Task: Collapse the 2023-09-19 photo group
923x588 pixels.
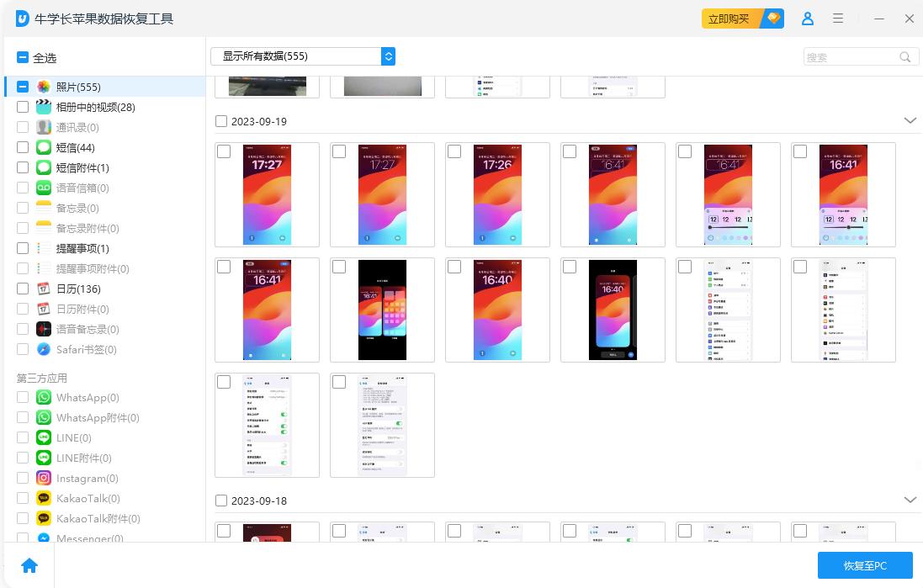Action: (910, 120)
